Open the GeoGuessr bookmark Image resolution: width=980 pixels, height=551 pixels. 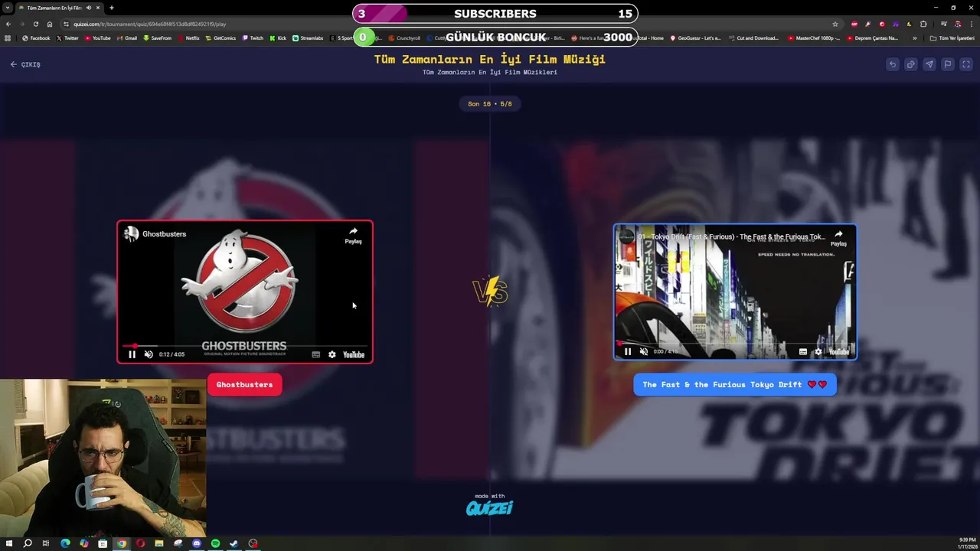point(695,38)
